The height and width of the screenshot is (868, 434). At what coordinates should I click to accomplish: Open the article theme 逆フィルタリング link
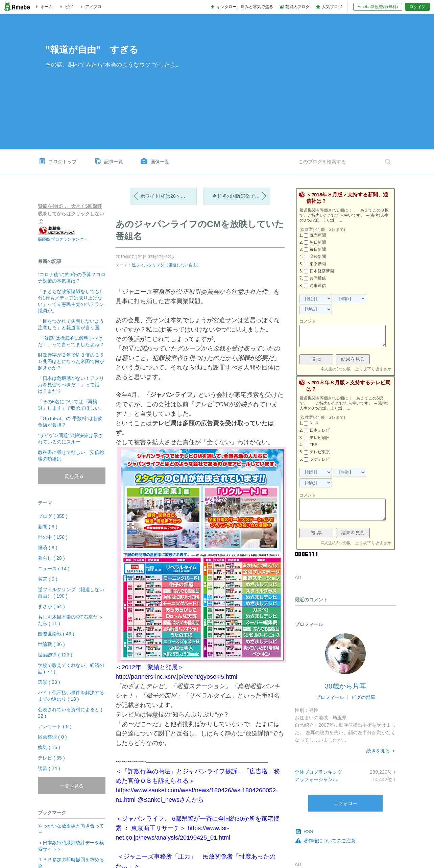tap(166, 265)
